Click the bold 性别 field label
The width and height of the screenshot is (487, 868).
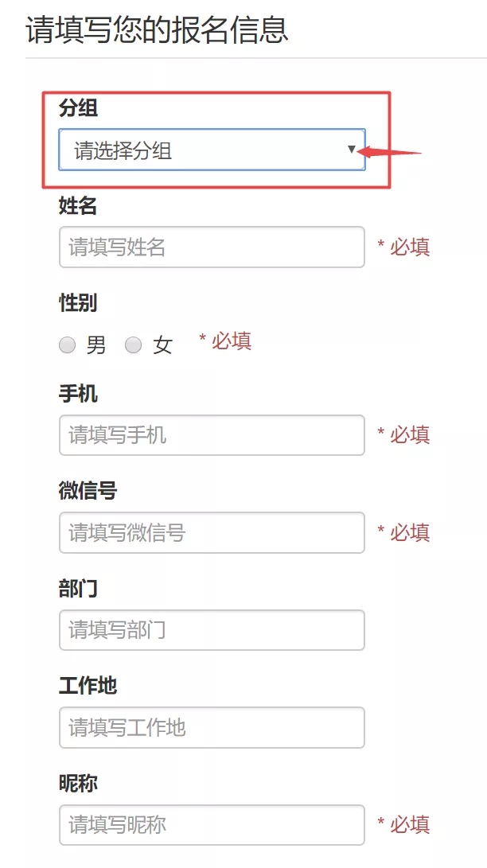78,303
